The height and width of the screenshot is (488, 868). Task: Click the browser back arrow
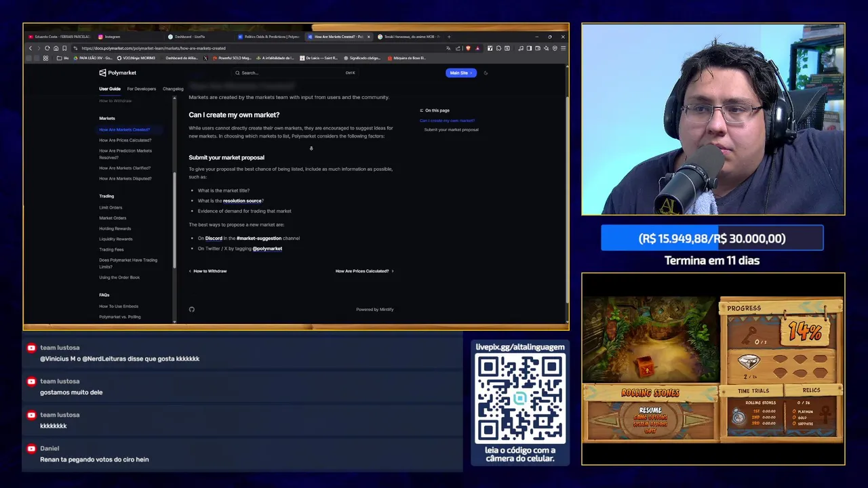pyautogui.click(x=30, y=48)
